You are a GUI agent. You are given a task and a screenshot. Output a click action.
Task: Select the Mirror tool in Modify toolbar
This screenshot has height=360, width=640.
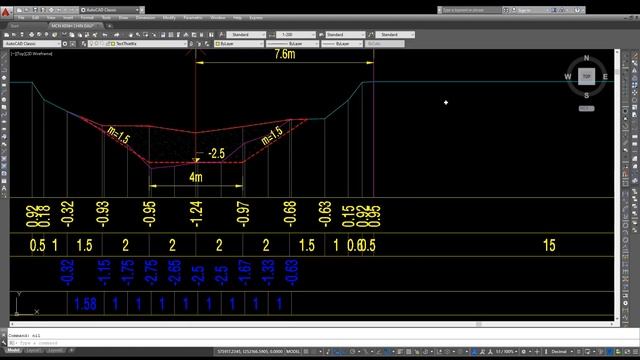pyautogui.click(x=636, y=71)
